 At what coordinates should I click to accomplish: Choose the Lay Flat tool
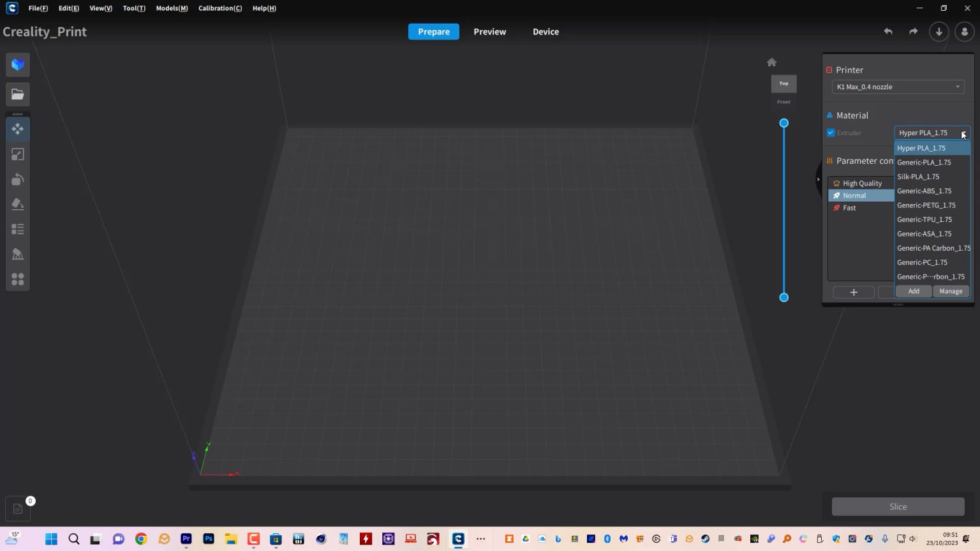click(18, 204)
